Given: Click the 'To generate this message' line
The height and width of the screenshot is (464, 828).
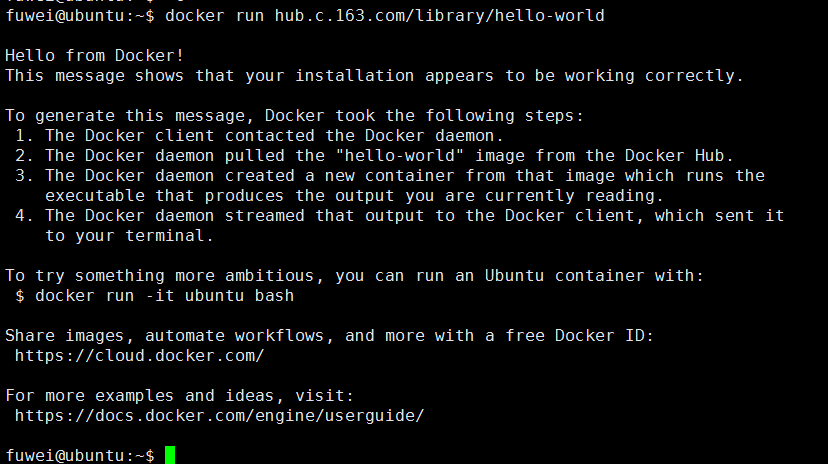Looking at the screenshot, I should (x=294, y=116).
